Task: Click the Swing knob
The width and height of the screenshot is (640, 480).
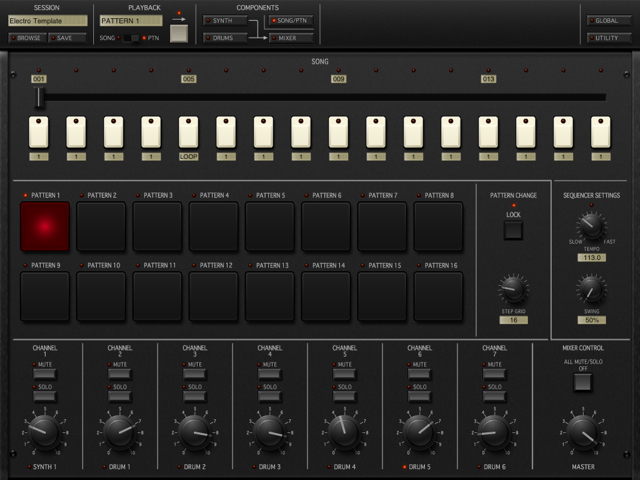Action: [591, 291]
